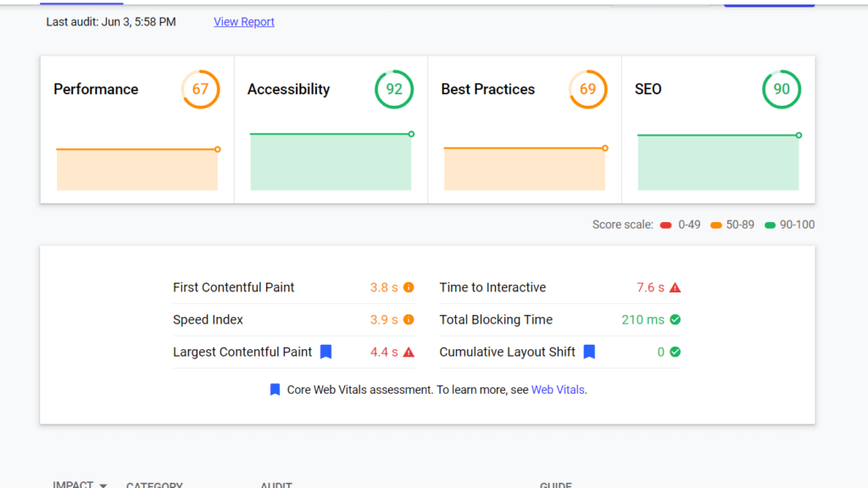Click the blue bookmark next to Largest Contentful Paint
Viewport: 868px width, 488px height.
(325, 352)
